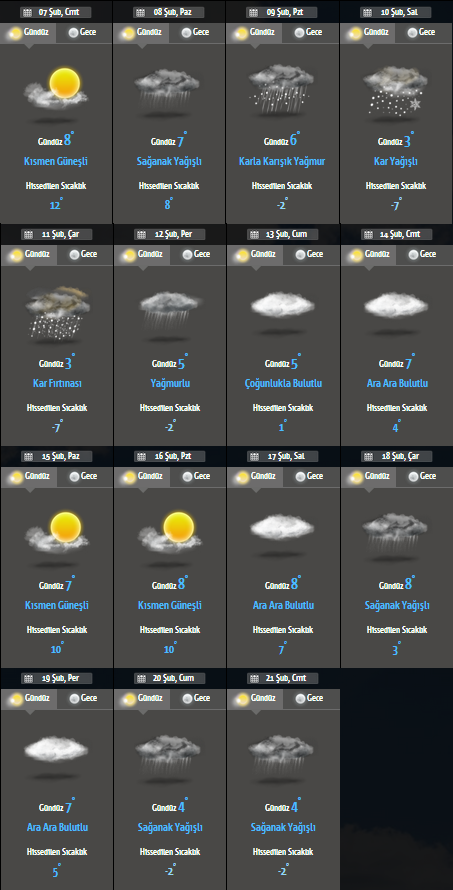The image size is (453, 890).
Task: Click Karla Karışık Yağmur label
Action: [282, 162]
